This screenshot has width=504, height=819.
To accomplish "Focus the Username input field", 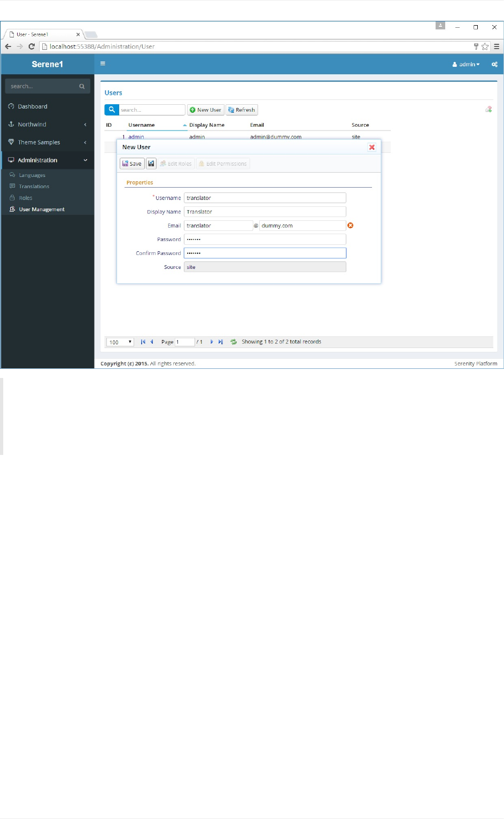I will click(x=265, y=198).
